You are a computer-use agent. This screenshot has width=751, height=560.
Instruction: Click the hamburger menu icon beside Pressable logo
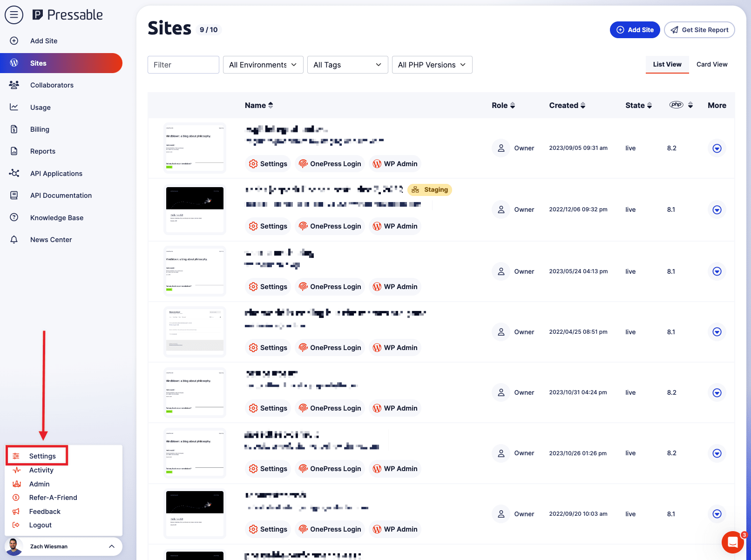coord(14,15)
